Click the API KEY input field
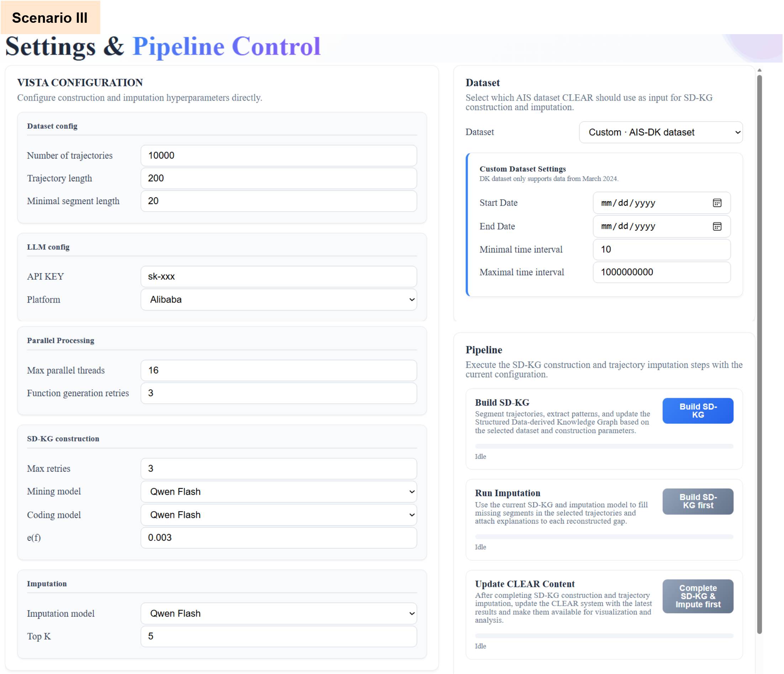The image size is (784, 674). point(279,277)
